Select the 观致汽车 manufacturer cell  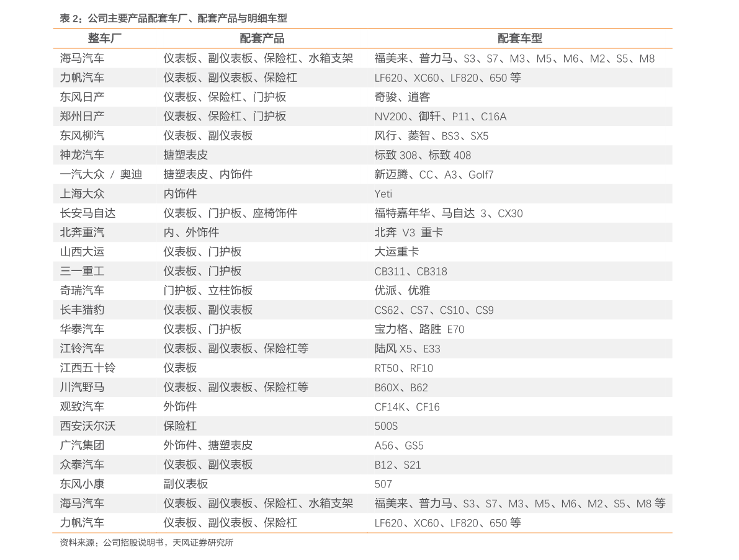click(82, 406)
